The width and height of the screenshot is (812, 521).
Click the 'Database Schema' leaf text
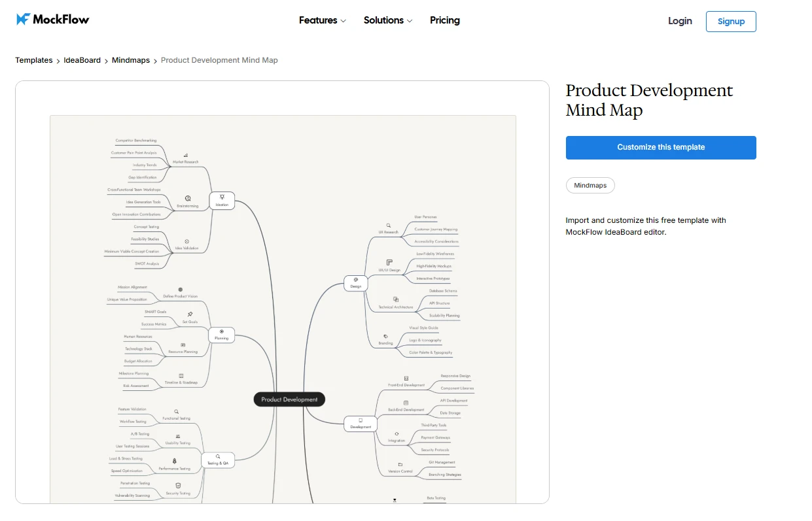pyautogui.click(x=443, y=291)
